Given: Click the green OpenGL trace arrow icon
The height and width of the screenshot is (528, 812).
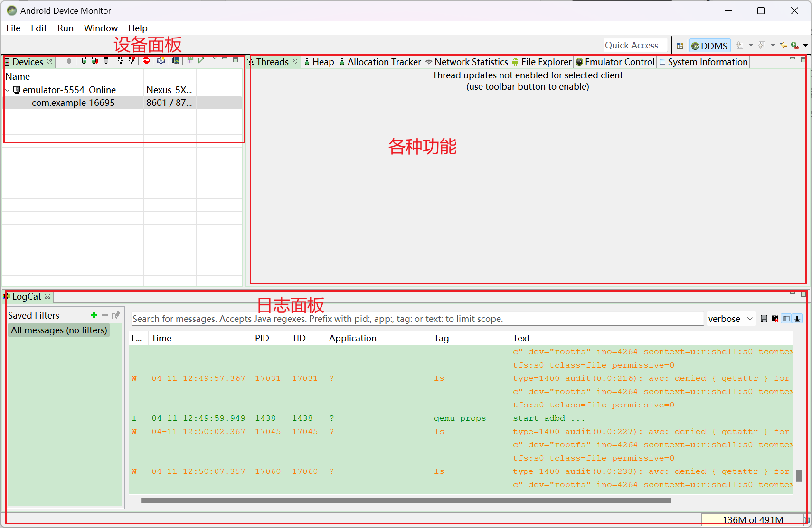Looking at the screenshot, I should pos(201,61).
